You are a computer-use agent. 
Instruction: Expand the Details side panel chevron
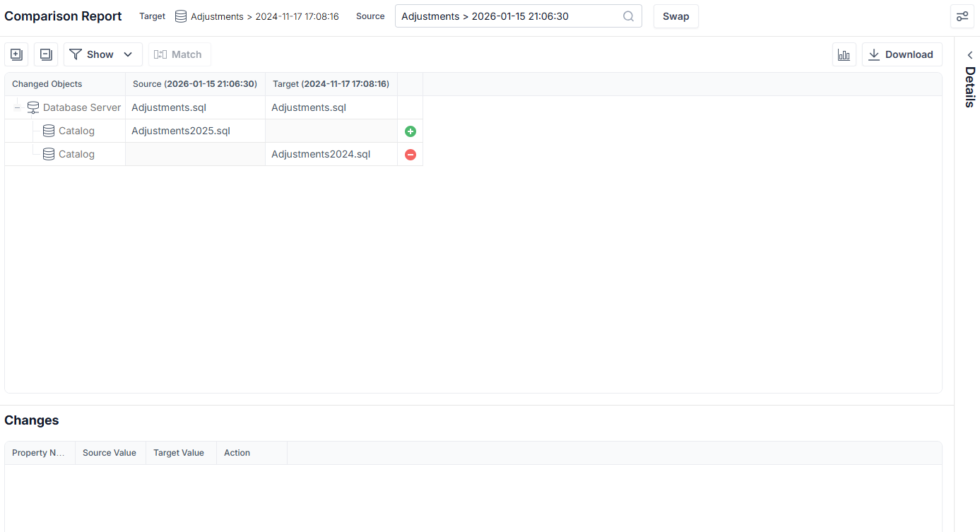969,55
